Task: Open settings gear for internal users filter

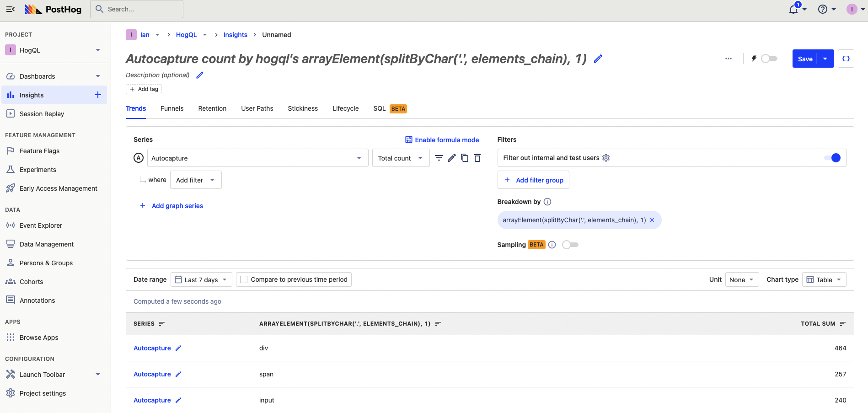Action: (606, 158)
